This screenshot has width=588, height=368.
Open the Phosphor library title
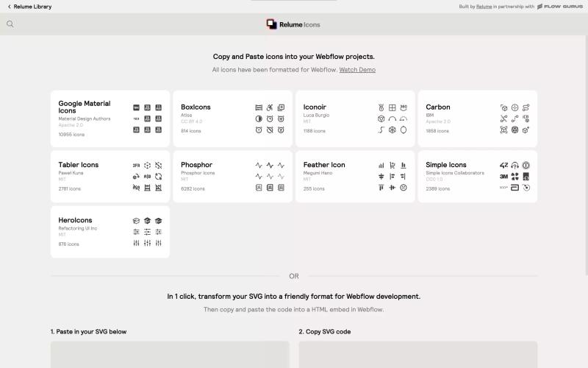pyautogui.click(x=196, y=165)
